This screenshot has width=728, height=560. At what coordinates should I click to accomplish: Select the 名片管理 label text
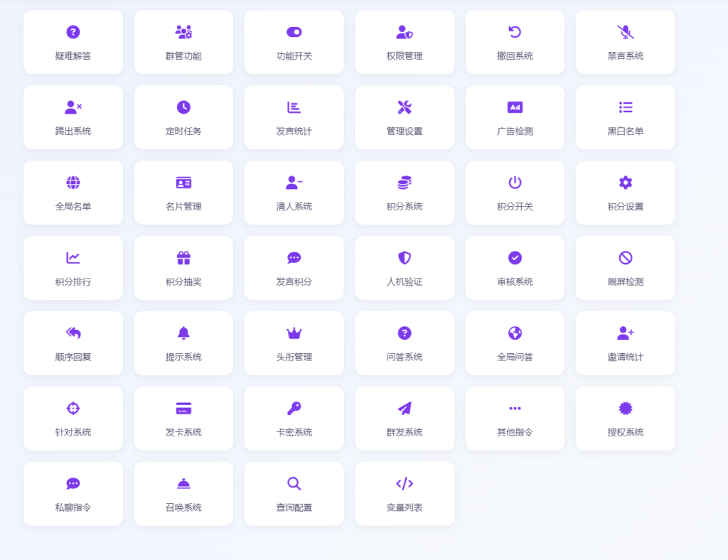point(183,207)
